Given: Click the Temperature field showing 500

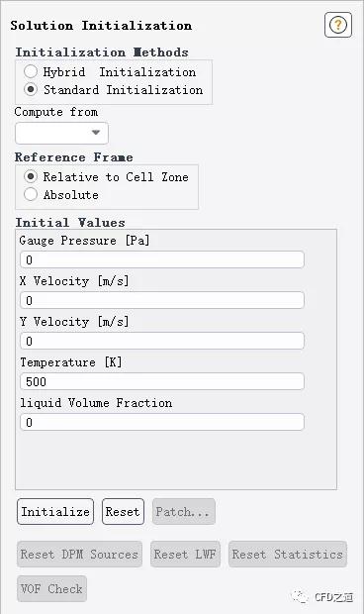Looking at the screenshot, I should point(162,381).
